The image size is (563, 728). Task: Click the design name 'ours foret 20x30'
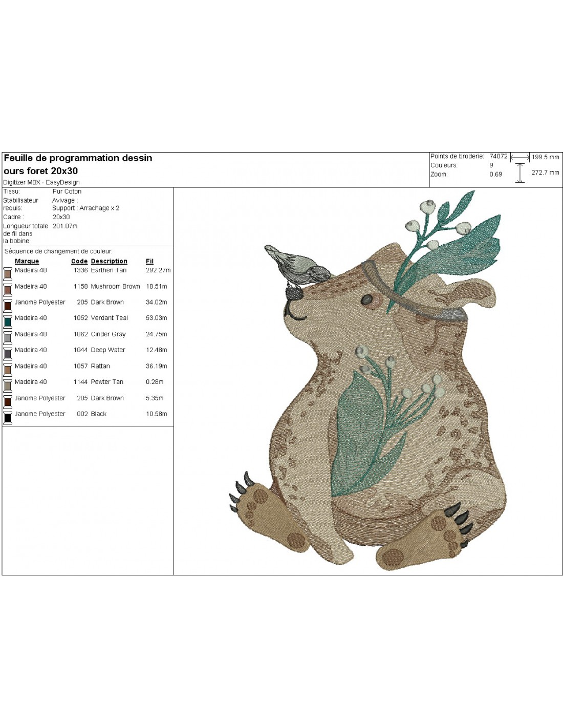(x=41, y=171)
